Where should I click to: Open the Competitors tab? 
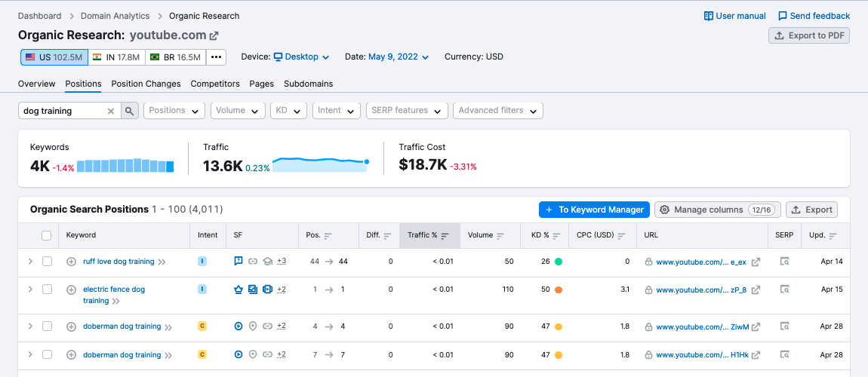click(215, 84)
